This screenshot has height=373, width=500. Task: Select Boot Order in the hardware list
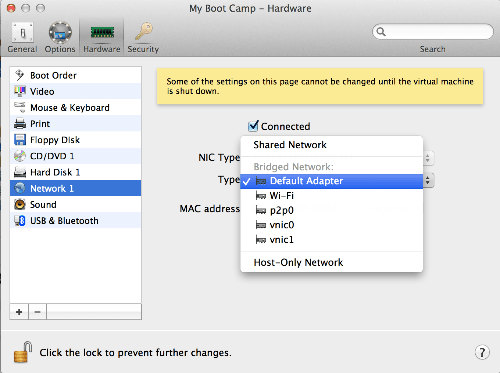[76, 75]
